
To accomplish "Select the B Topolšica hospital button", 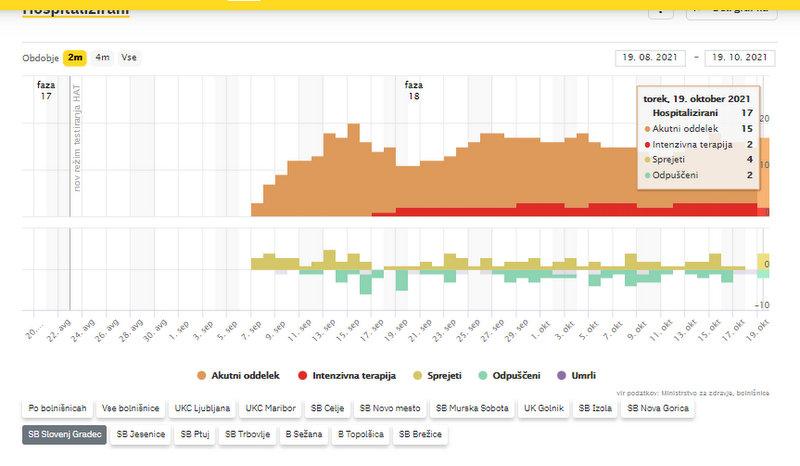I will 362,435.
